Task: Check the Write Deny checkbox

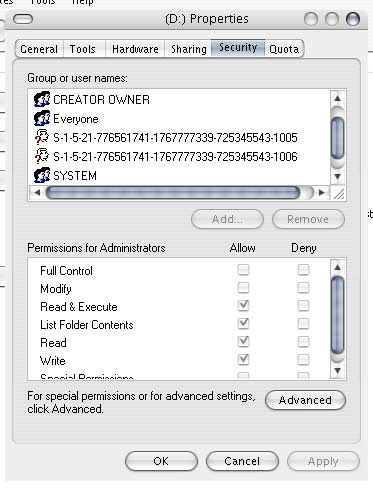Action: pyautogui.click(x=303, y=360)
